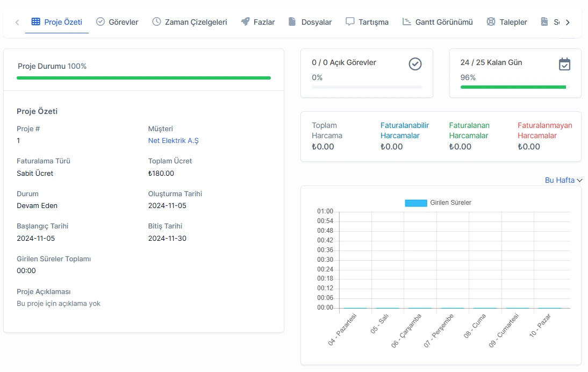Click the Dosyalar file icon
588x372 pixels.
292,22
